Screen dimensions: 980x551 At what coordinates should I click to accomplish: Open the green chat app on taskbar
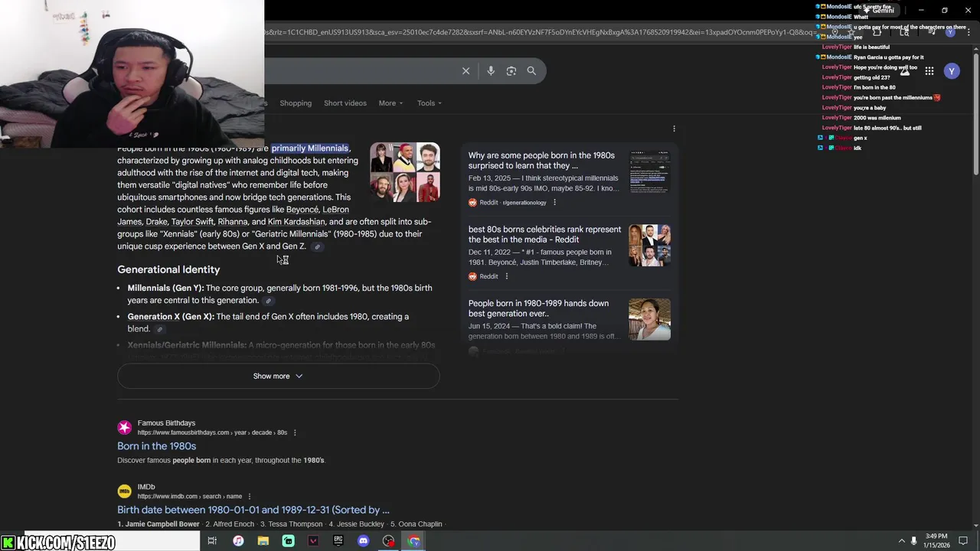click(288, 541)
